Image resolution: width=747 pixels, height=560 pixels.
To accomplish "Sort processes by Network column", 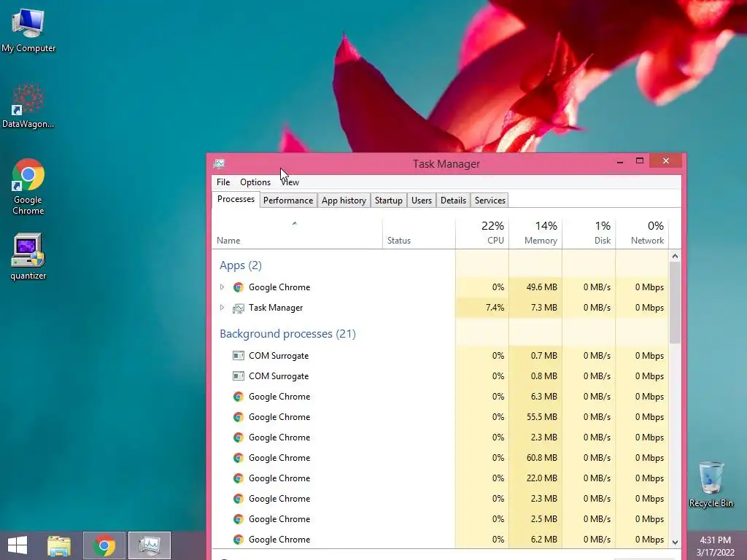I will (642, 233).
